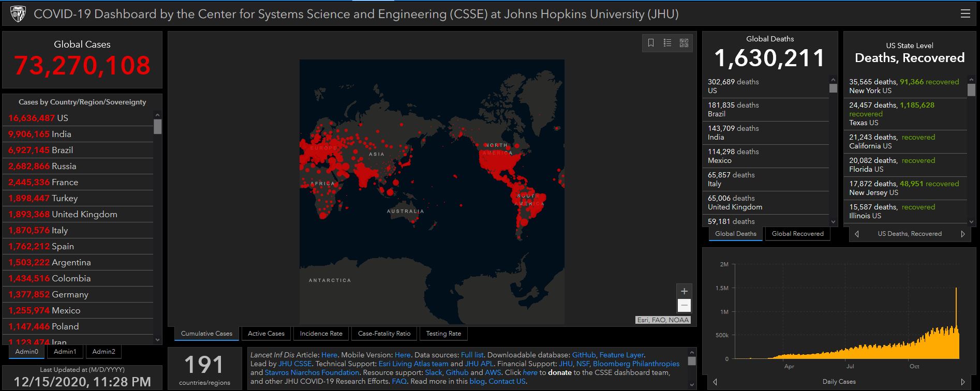Switch to the Global Recovered tab
The image size is (980, 391).
pos(797,234)
